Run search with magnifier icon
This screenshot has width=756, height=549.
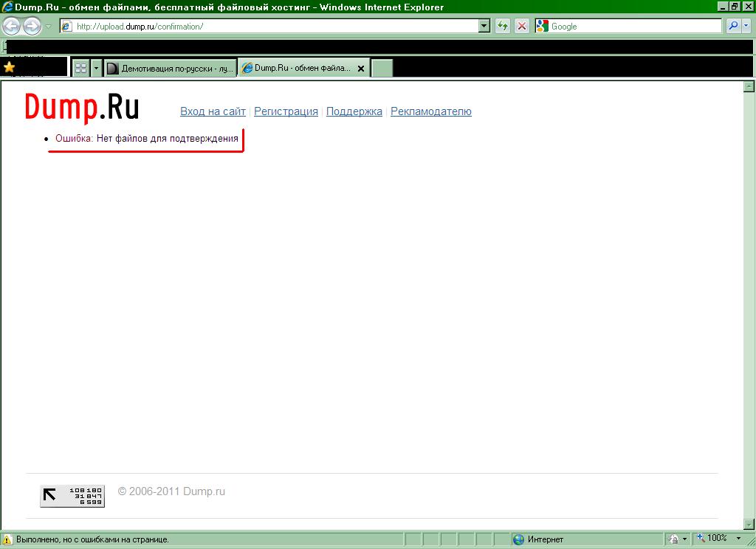(733, 26)
